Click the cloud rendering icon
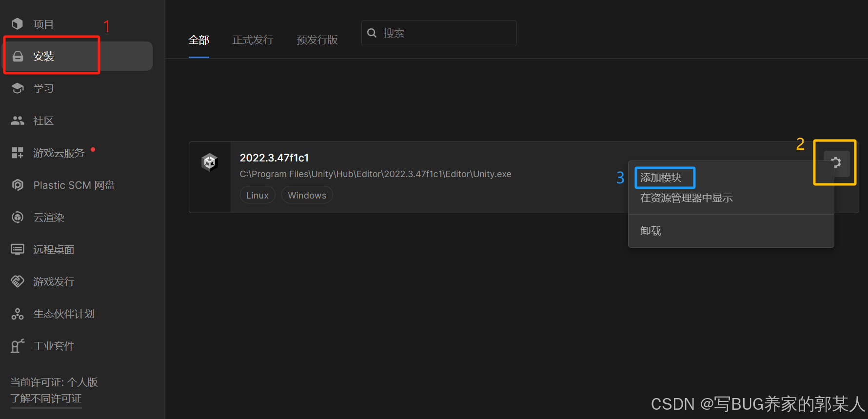 pos(18,217)
